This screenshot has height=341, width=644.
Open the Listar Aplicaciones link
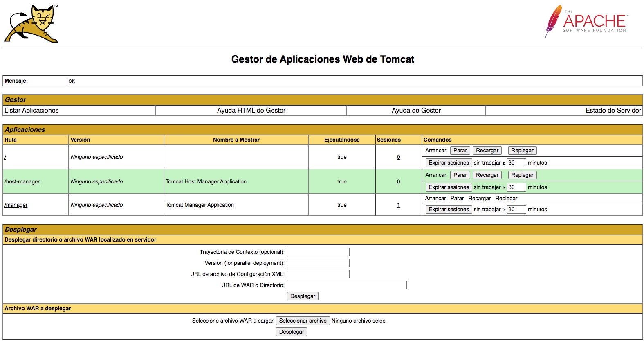click(31, 111)
